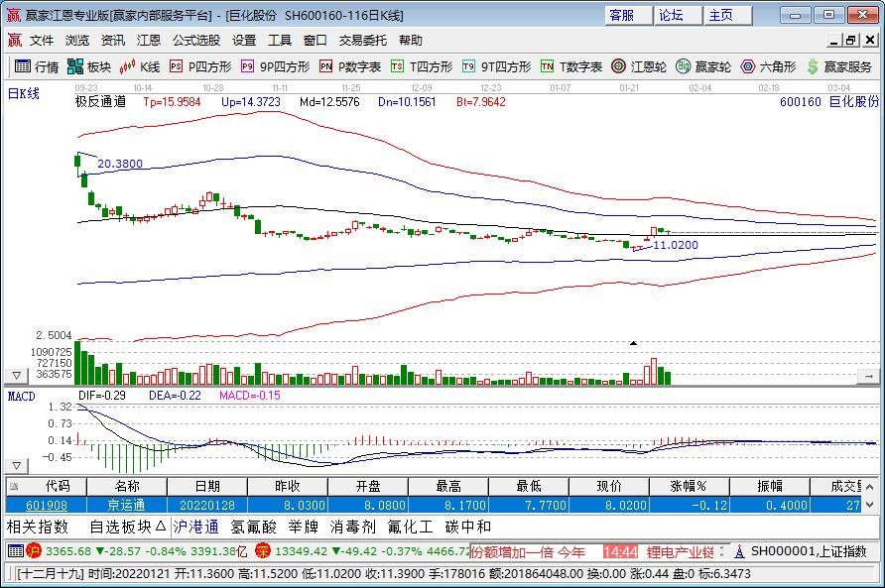Click the 600160 巨化股份 stock label
The height and width of the screenshot is (588, 885).
829,101
